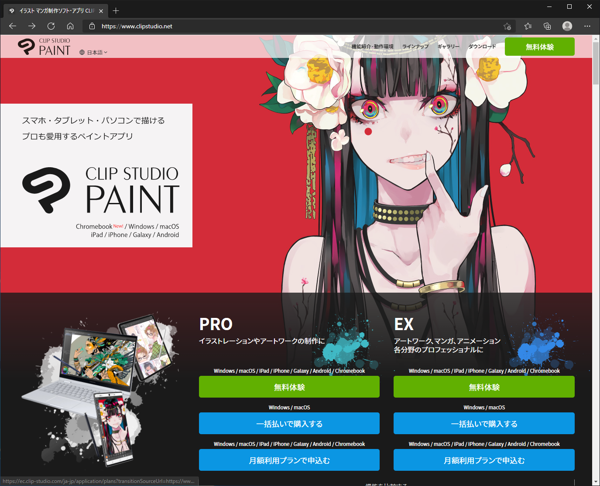600x486 pixels.
Task: Click 月額利用プランで申込む under EX
Action: (x=484, y=460)
